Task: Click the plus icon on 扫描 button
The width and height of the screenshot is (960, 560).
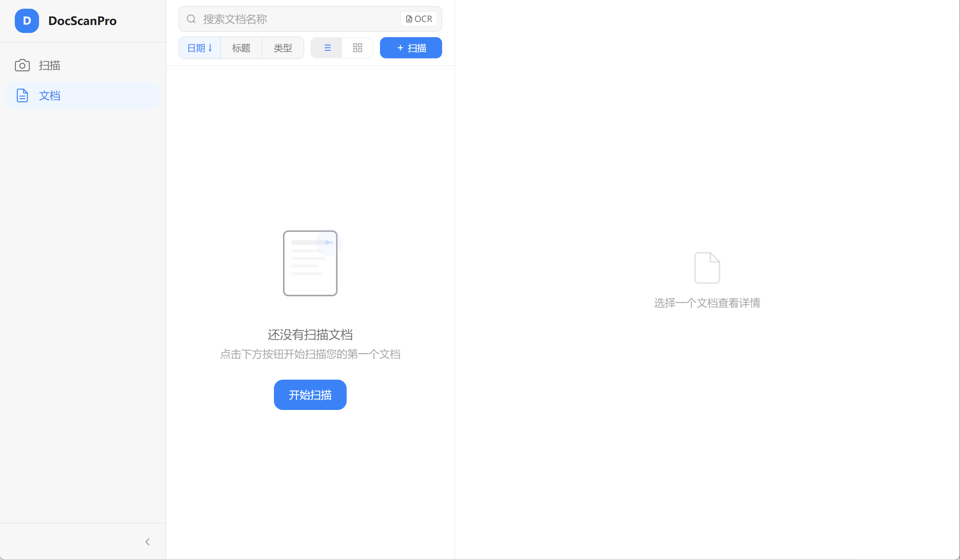Action: coord(400,48)
